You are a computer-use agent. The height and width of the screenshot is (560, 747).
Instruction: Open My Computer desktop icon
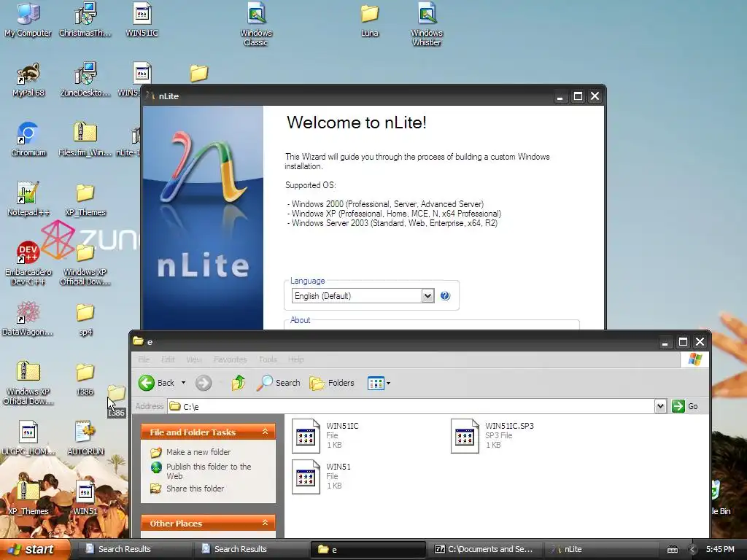pos(28,20)
